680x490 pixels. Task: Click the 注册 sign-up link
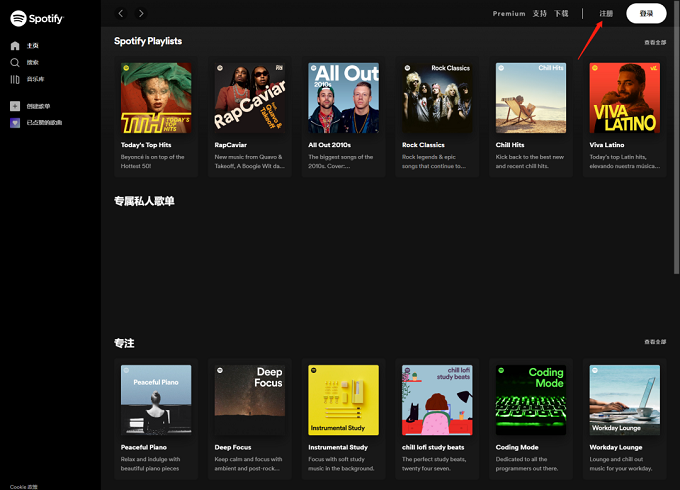[x=606, y=13]
